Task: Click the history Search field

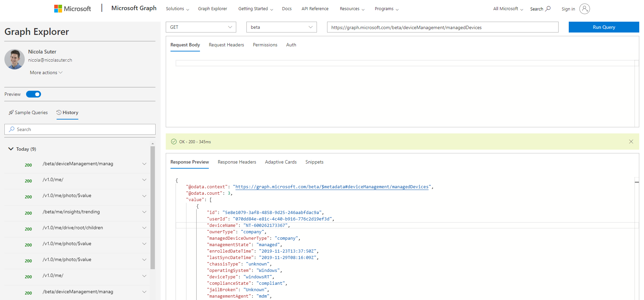Action: [80, 129]
